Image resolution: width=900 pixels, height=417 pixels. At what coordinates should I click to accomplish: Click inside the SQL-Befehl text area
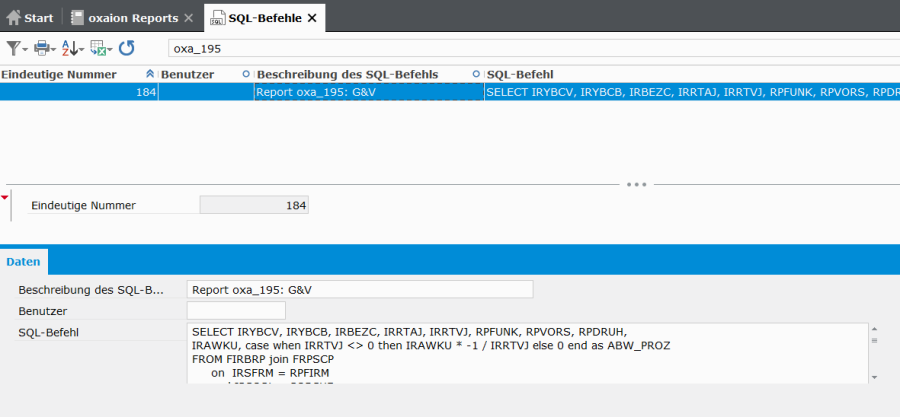527,353
